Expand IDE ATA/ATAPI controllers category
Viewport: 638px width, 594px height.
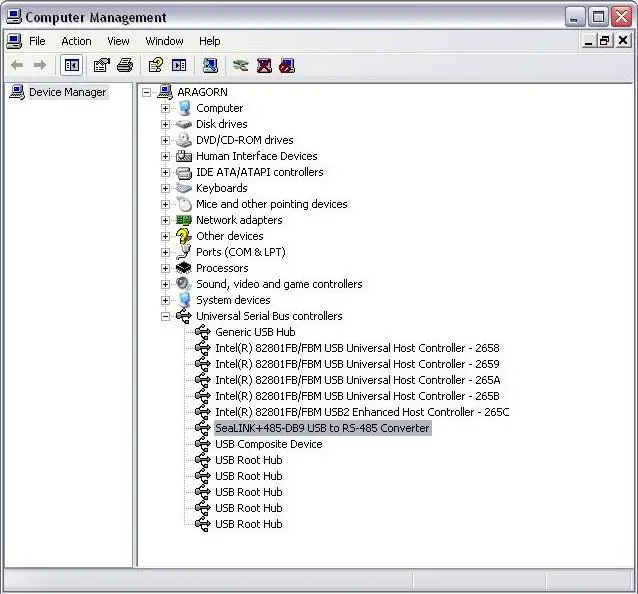pyautogui.click(x=165, y=172)
